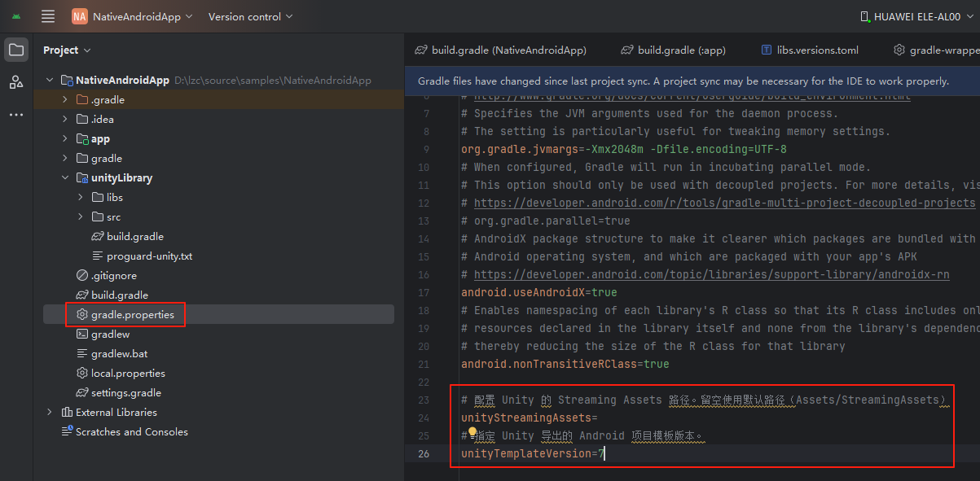Viewport: 980px width, 481px height.
Task: Select proguard-unity.txt file
Action: point(149,256)
